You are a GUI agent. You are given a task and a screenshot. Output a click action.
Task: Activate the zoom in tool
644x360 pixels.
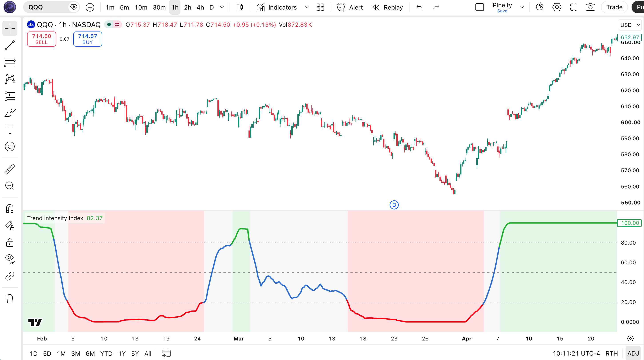pyautogui.click(x=10, y=186)
